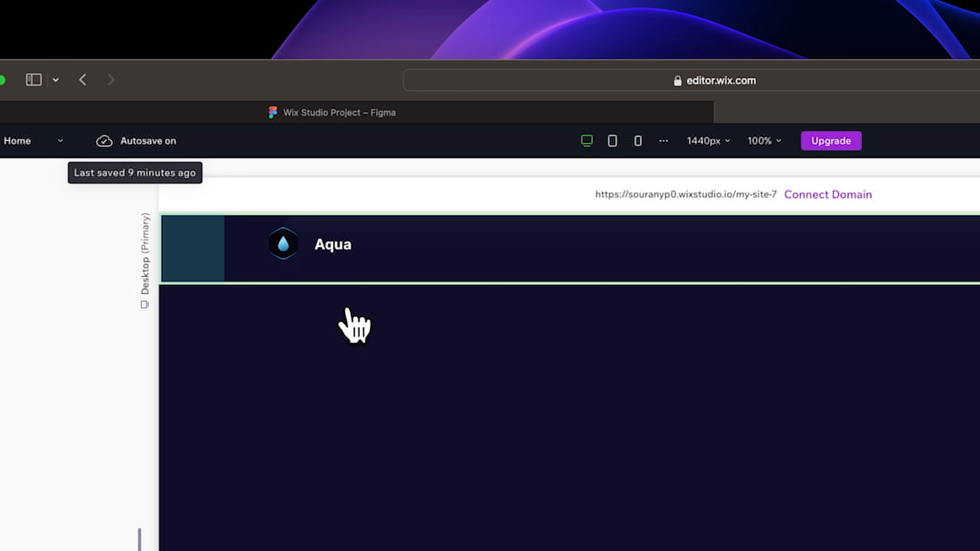Click the Autosave cloud icon
Viewport: 980px width, 551px height.
[104, 141]
